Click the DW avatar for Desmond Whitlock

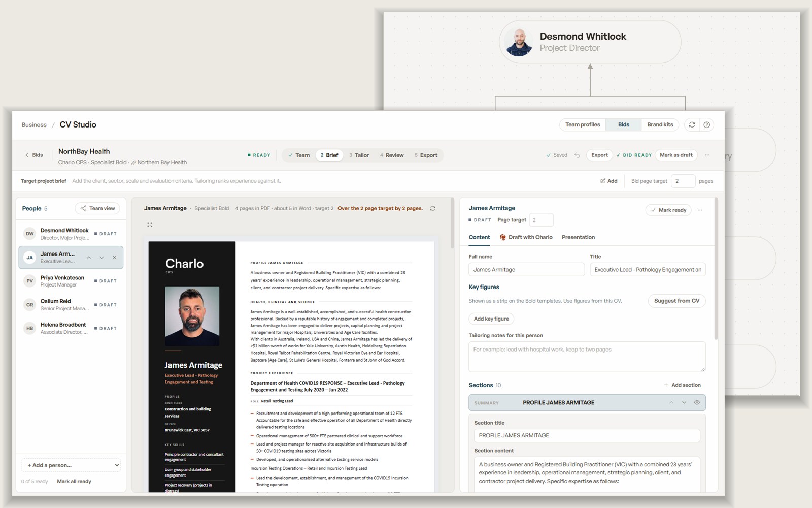[x=30, y=234]
